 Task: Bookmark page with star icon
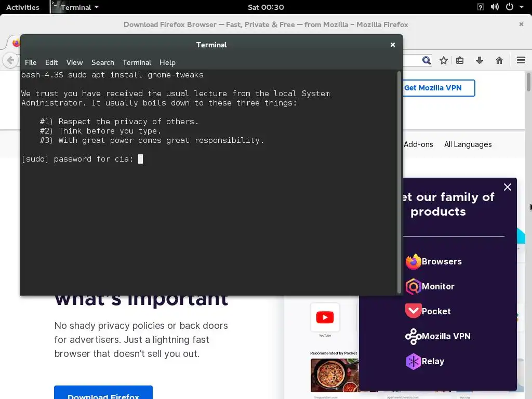444,60
